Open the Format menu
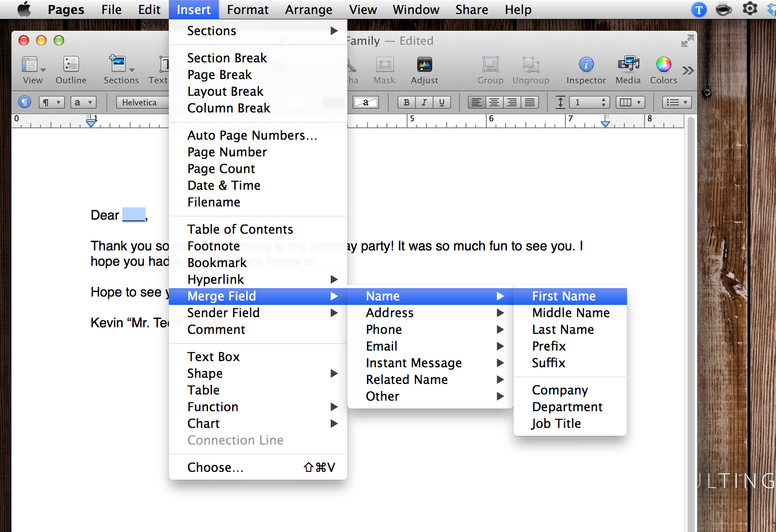776x532 pixels. pos(248,10)
